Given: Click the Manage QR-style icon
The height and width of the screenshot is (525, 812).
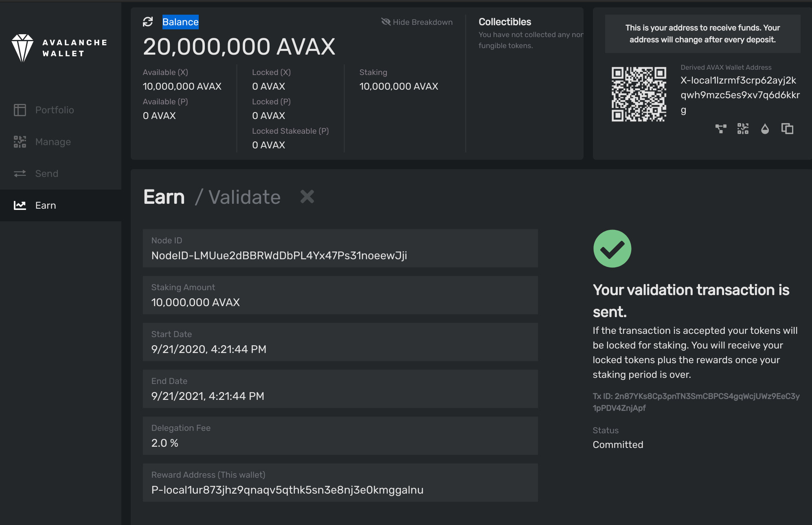Looking at the screenshot, I should (x=20, y=142).
